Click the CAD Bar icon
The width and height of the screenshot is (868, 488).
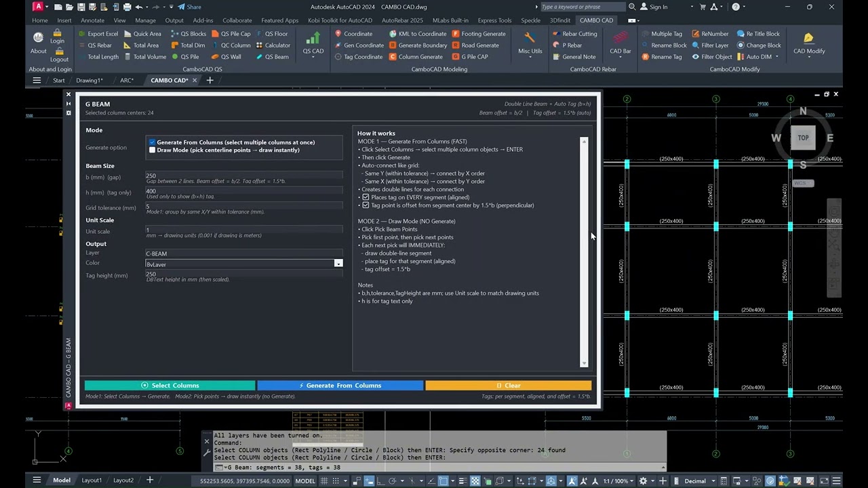point(620,37)
